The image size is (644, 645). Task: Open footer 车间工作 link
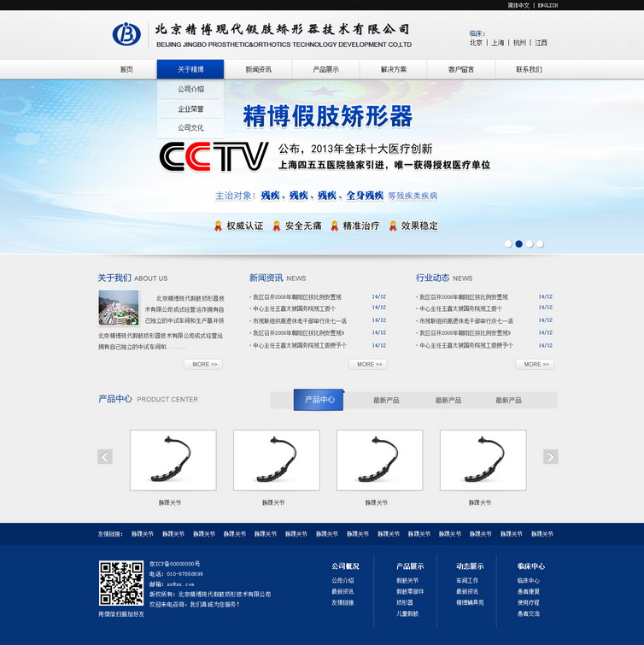[x=467, y=580]
